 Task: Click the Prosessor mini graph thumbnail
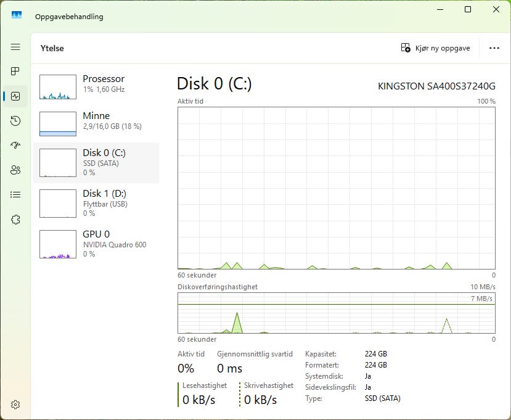(x=58, y=87)
